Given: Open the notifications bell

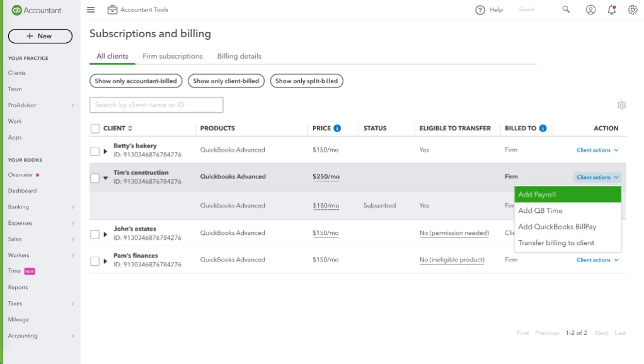Looking at the screenshot, I should pos(611,9).
